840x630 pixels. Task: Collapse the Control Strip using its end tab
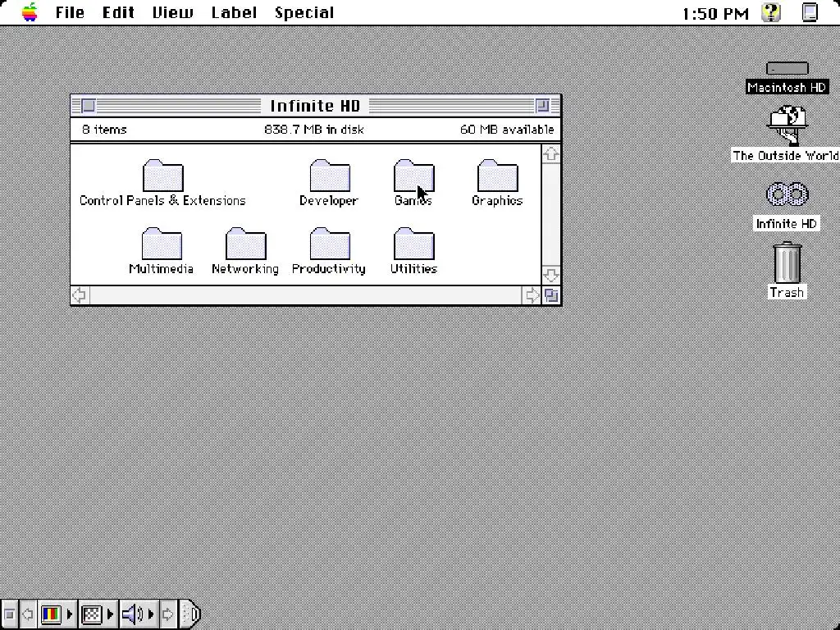coord(189,614)
